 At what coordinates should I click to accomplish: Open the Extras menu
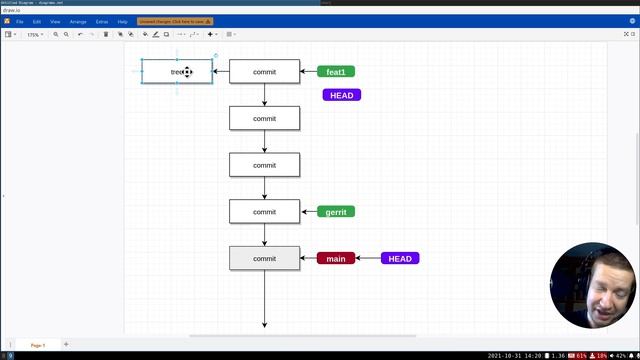click(x=102, y=22)
